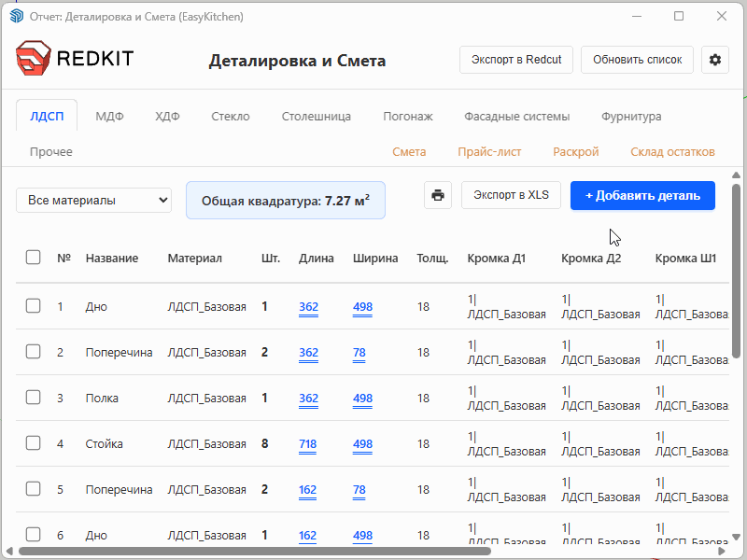This screenshot has width=747, height=560.
Task: Click length 162 link in row 5
Action: tap(308, 489)
